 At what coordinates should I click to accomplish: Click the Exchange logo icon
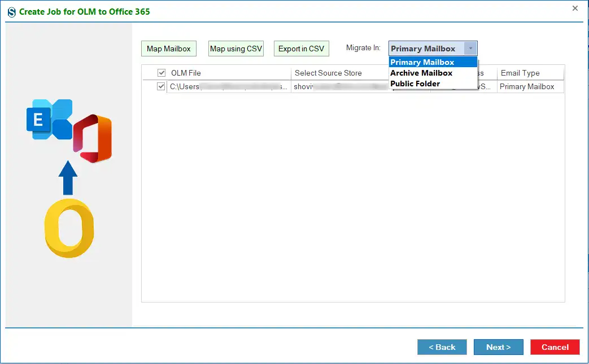tap(49, 119)
